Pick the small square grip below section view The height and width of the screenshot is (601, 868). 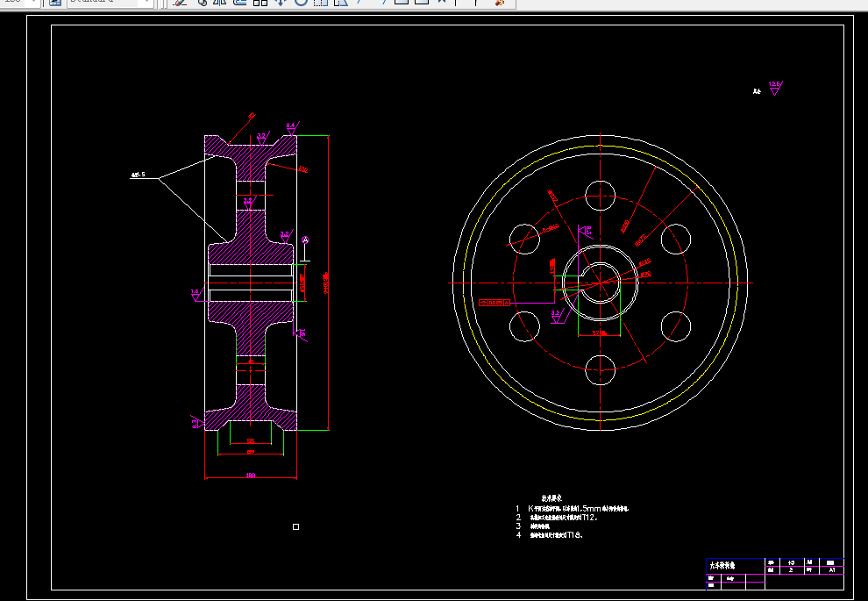(x=295, y=526)
